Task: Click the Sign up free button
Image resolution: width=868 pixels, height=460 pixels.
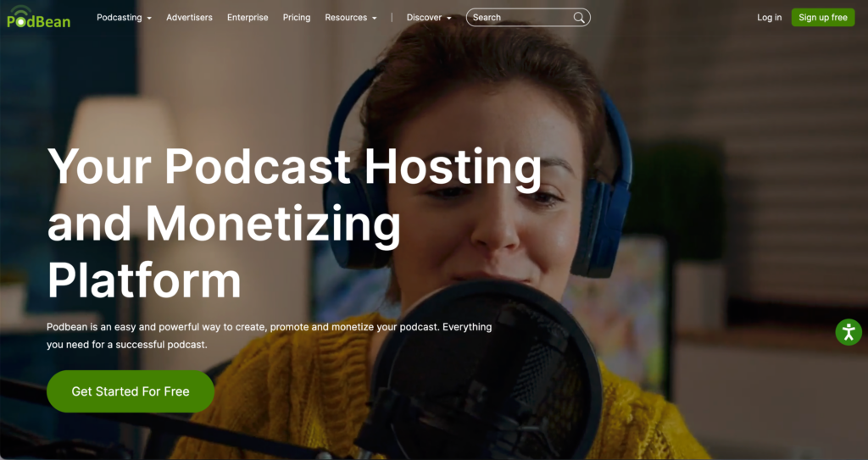Action: [822, 18]
